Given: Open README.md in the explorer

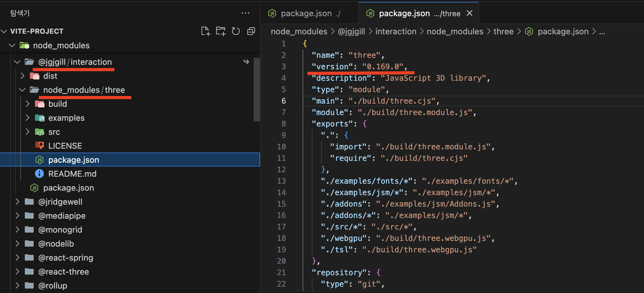Looking at the screenshot, I should pyautogui.click(x=72, y=174).
